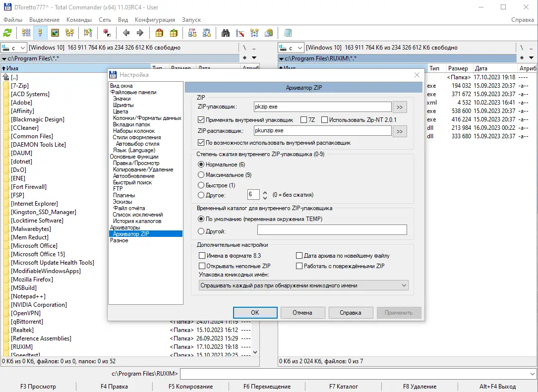Viewport: 538px width, 392px height.
Task: Open the network URL connection icon
Action: point(207,33)
